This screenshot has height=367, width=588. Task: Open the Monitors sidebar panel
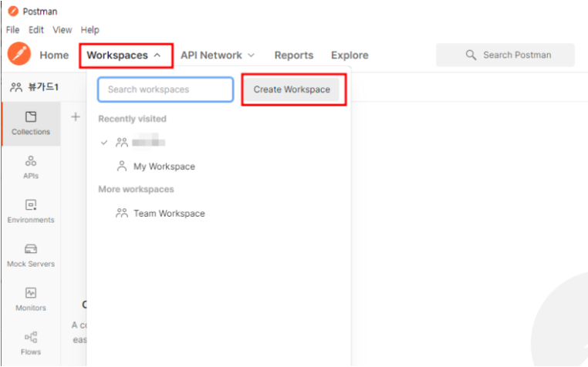click(31, 299)
